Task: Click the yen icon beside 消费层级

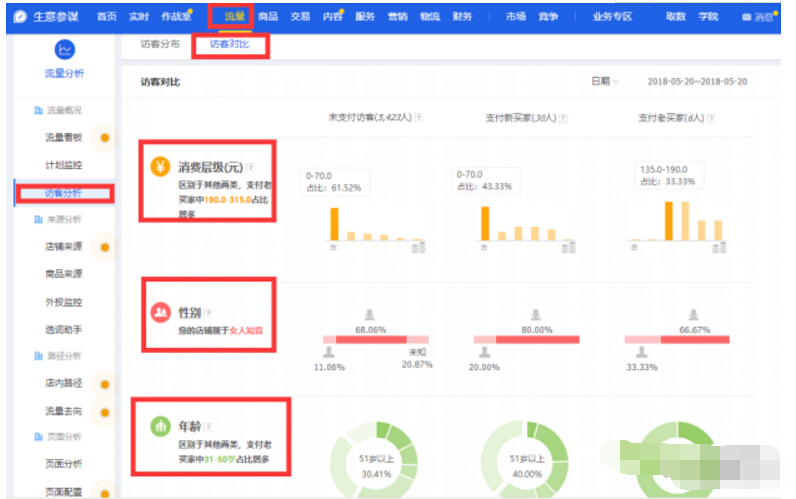Action: point(160,167)
